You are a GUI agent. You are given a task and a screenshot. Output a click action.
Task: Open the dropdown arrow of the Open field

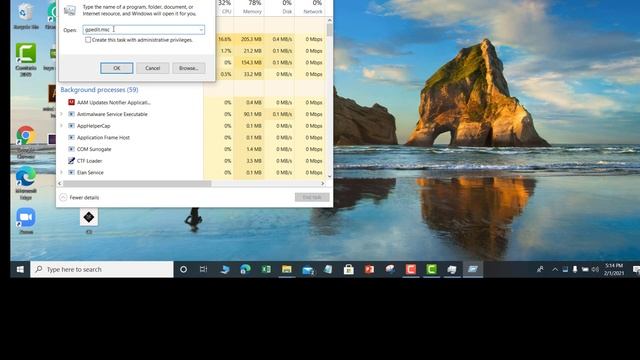[x=201, y=30]
